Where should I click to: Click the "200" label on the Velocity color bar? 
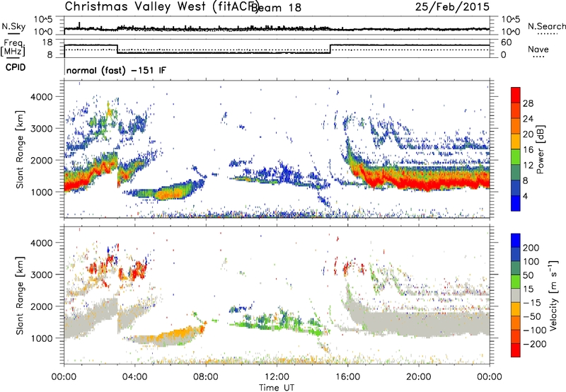(x=531, y=248)
